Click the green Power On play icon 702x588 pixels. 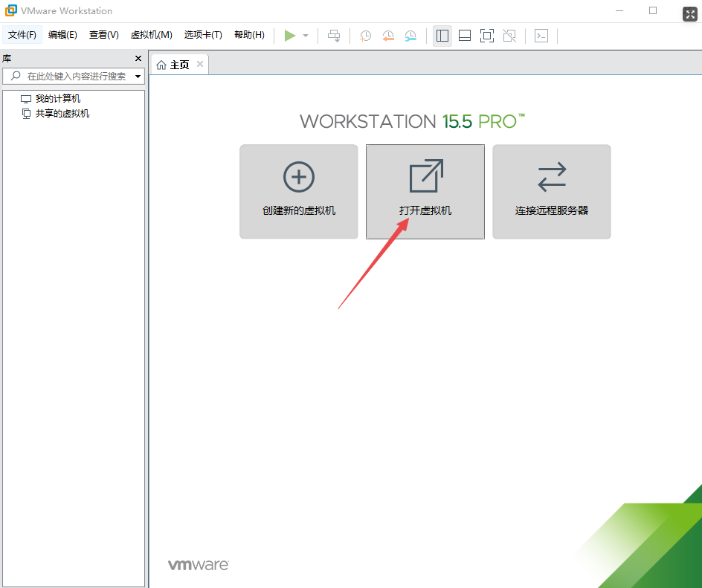coord(290,36)
